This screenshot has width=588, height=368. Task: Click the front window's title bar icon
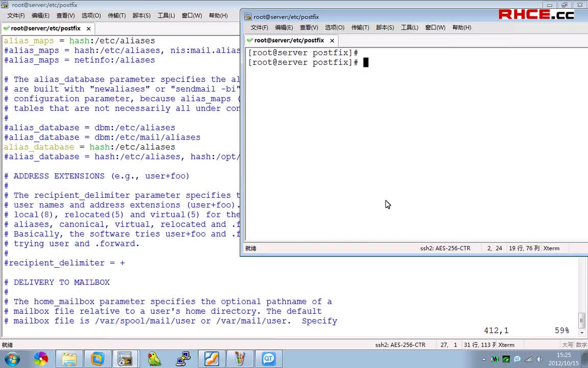coord(248,16)
